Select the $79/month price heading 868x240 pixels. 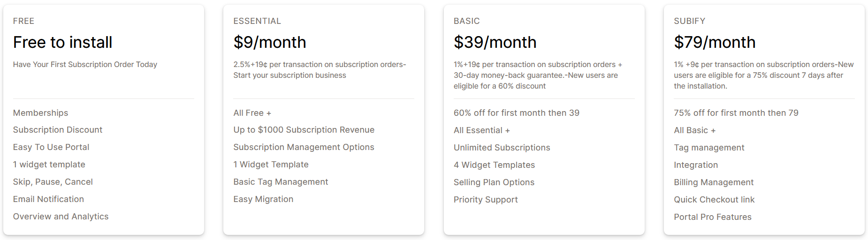(x=715, y=42)
